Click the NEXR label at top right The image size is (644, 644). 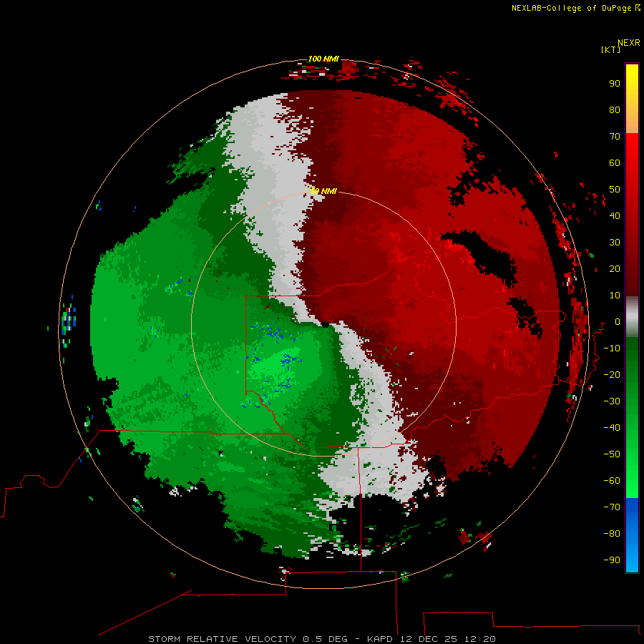tap(629, 43)
